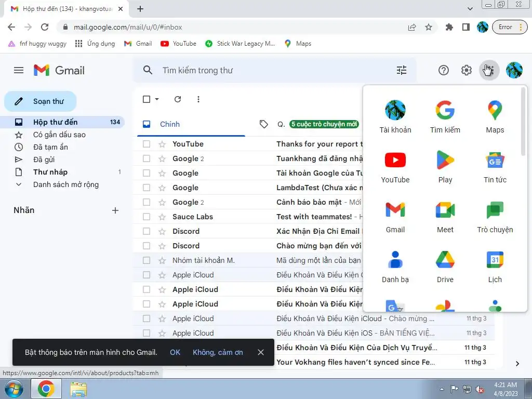Select checkbox for Cảnh báo bảo mật email
The height and width of the screenshot is (399, 532).
(147, 202)
